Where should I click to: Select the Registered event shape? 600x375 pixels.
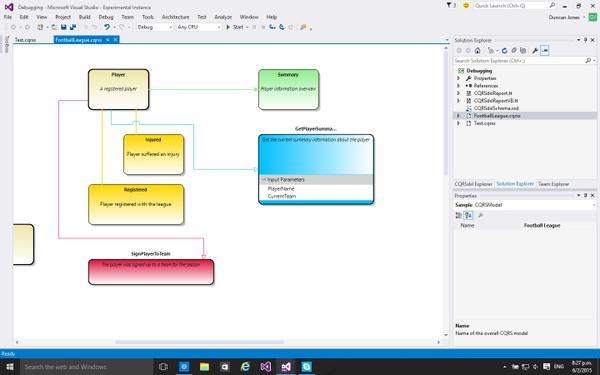(x=136, y=204)
